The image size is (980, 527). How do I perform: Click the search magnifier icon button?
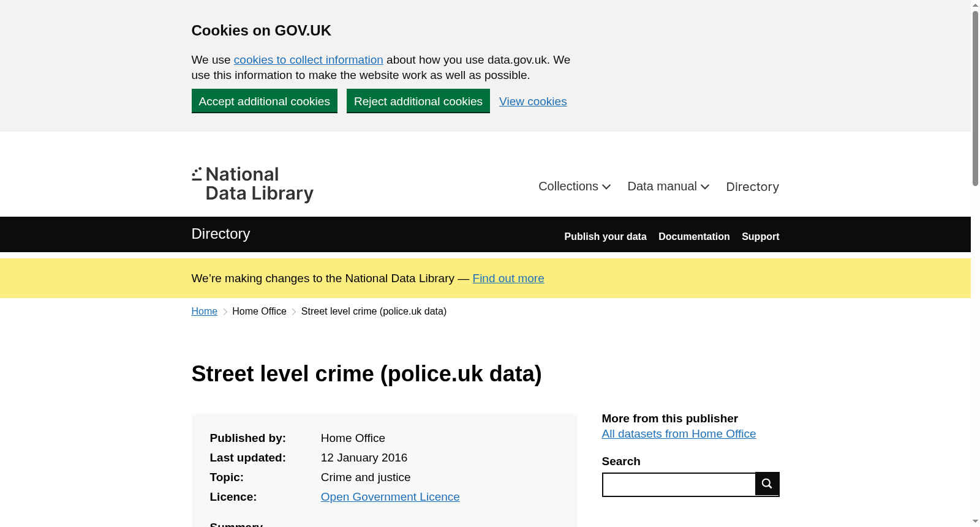click(767, 484)
